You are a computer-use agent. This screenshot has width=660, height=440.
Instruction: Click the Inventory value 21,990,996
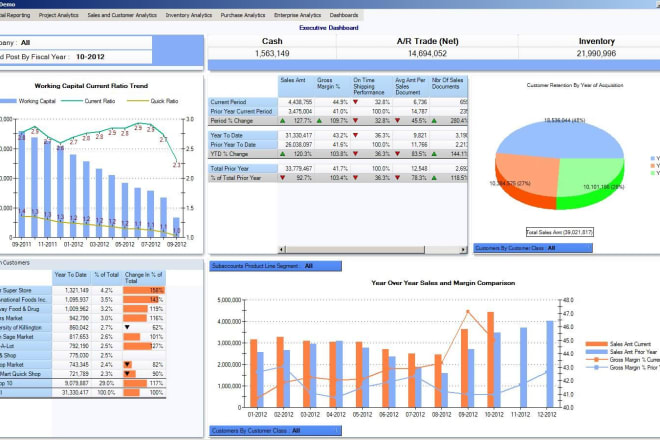pos(596,53)
